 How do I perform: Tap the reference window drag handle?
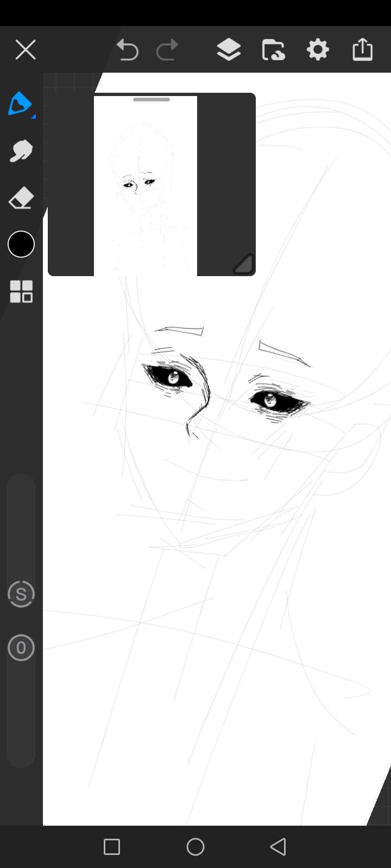pyautogui.click(x=152, y=100)
